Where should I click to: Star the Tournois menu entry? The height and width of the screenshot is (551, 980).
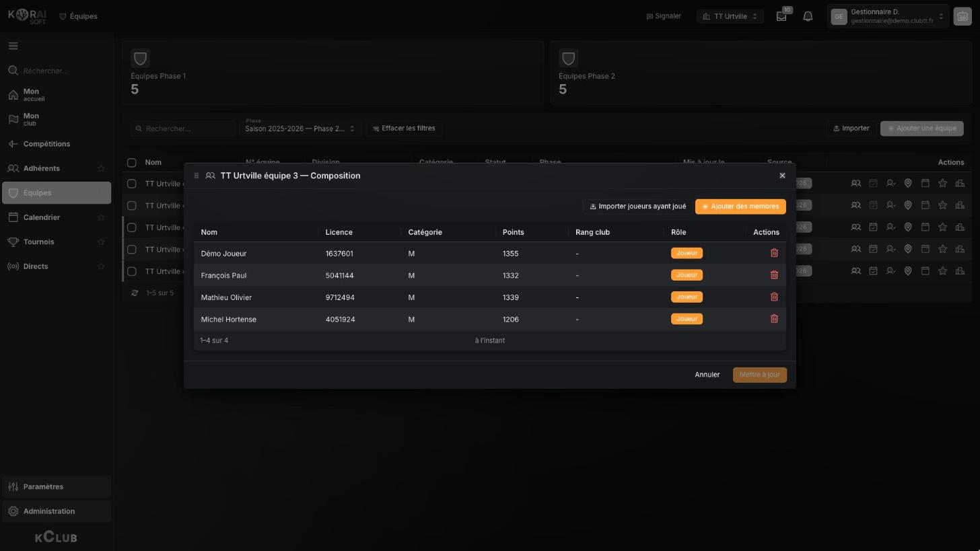101,242
